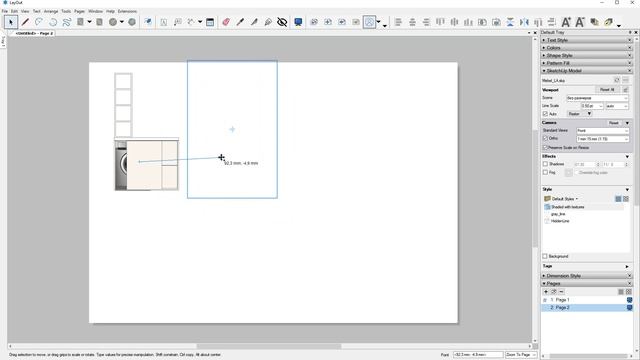Click the measurements input field
Viewport: 640px width, 360px height.
(478, 355)
